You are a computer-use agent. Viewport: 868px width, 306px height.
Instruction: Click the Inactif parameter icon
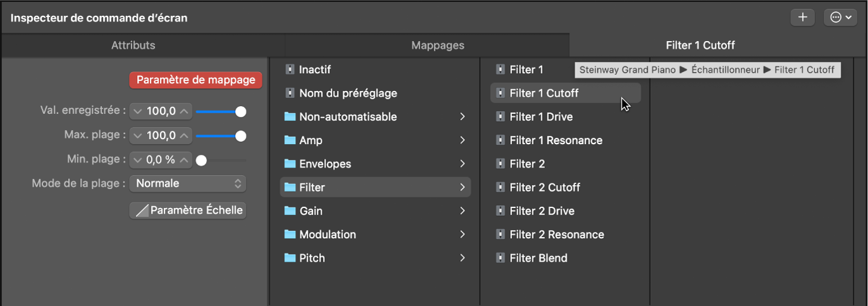pos(290,70)
